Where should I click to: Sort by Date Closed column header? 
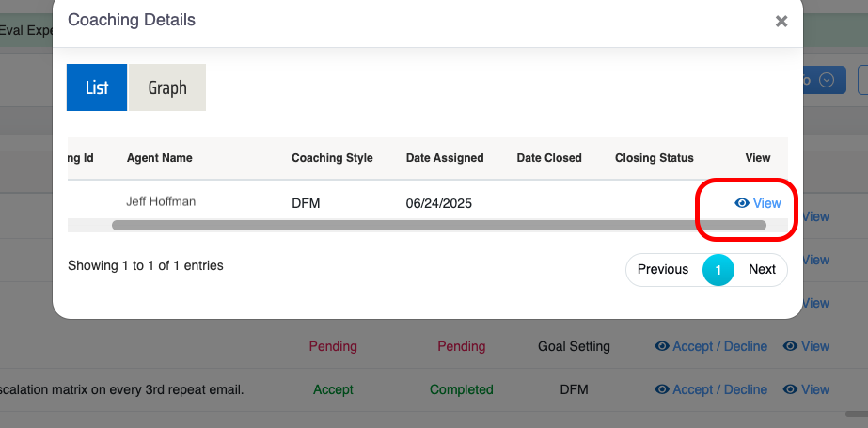pyautogui.click(x=549, y=158)
